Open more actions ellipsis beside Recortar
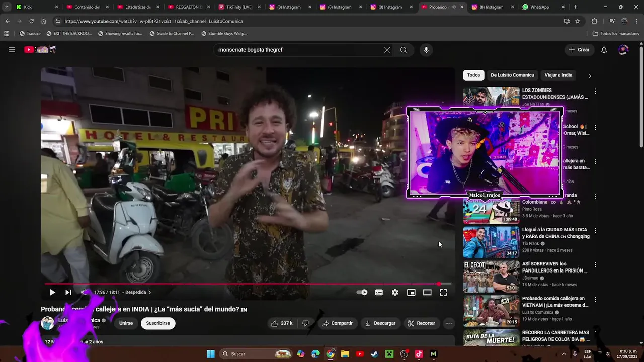 tap(449, 323)
